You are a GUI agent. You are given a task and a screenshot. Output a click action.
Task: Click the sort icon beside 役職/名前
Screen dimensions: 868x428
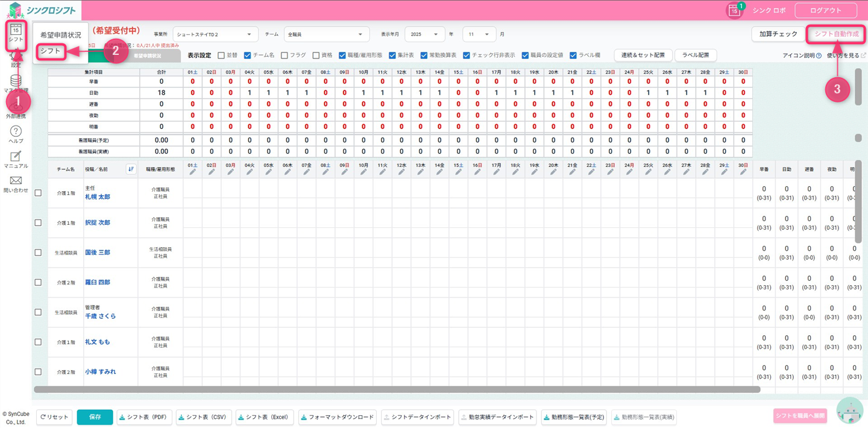click(131, 169)
